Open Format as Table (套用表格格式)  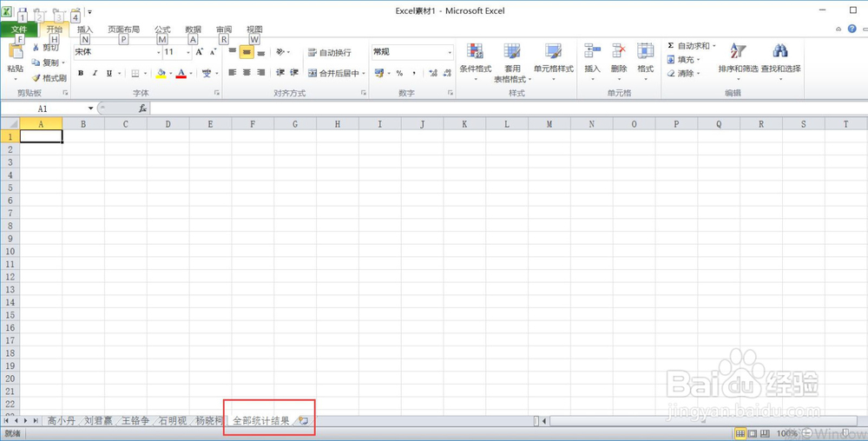(512, 63)
